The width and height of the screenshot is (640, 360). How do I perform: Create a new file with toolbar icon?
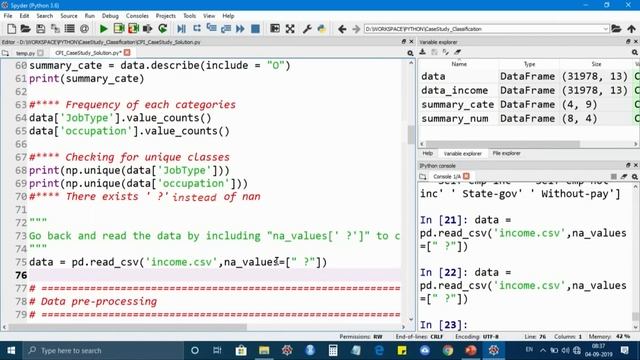(11, 29)
